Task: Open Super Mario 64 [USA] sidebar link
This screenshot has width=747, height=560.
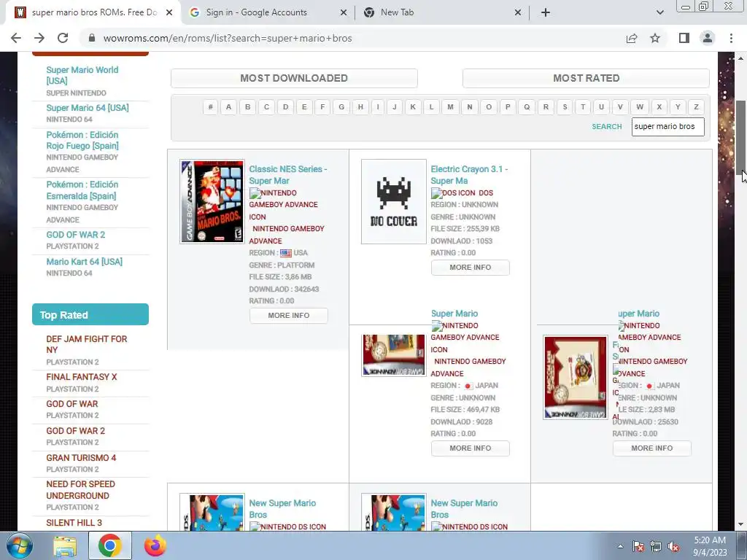Action: point(88,108)
